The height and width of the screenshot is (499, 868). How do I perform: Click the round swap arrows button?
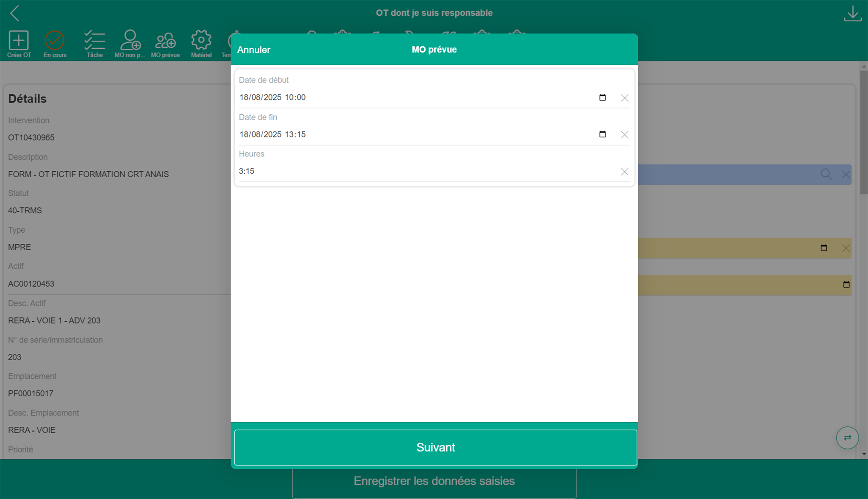tap(847, 438)
